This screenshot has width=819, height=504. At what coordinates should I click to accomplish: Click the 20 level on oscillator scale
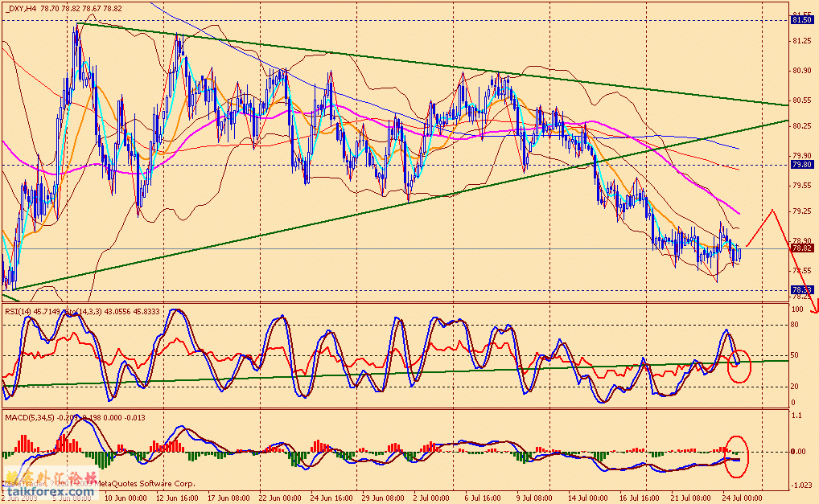coord(794,387)
